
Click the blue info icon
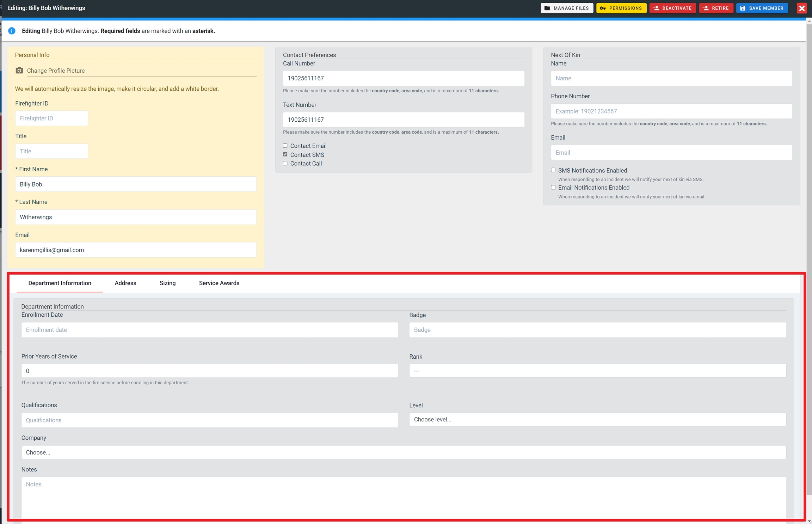[x=12, y=31]
